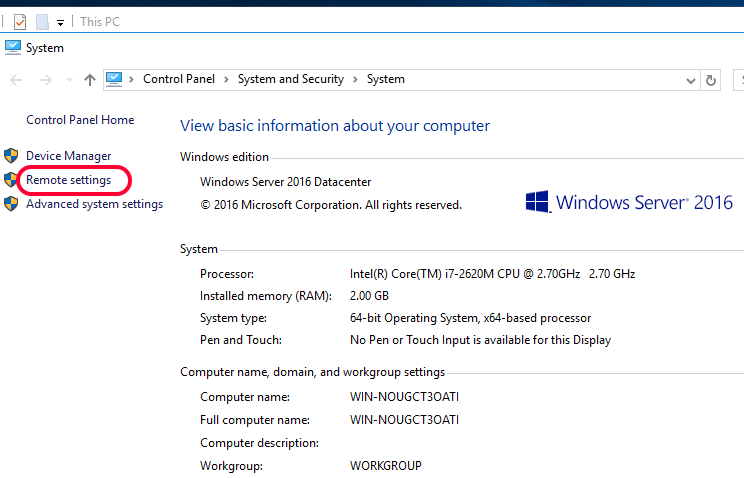Viewport: 744px width, 478px height.
Task: Open the recent locations dropdown arrow
Action: click(69, 80)
